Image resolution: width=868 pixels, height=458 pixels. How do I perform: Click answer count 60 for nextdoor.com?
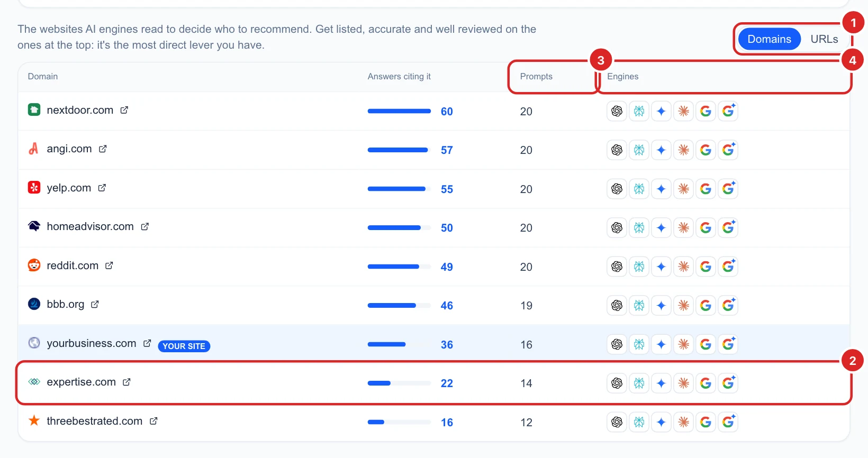click(x=447, y=112)
